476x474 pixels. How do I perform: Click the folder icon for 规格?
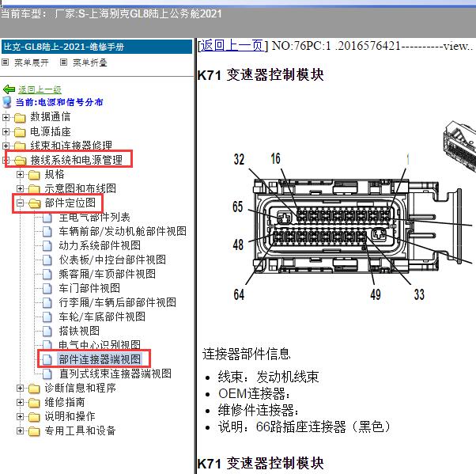[x=34, y=175]
